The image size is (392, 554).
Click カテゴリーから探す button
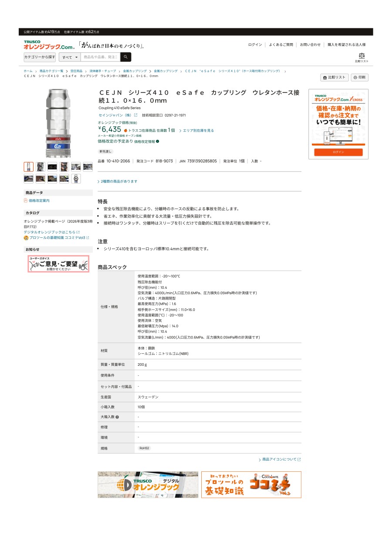pyautogui.click(x=40, y=57)
